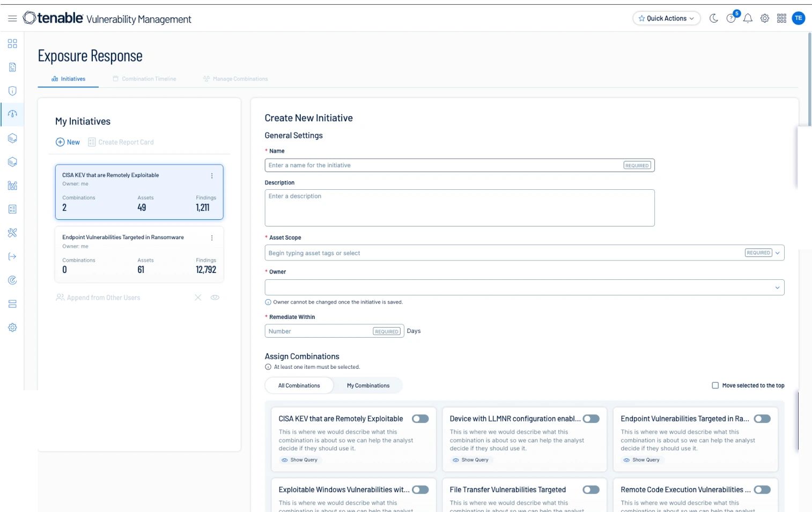The width and height of the screenshot is (812, 512).
Task: Switch to the My Combinations tab
Action: pos(368,385)
